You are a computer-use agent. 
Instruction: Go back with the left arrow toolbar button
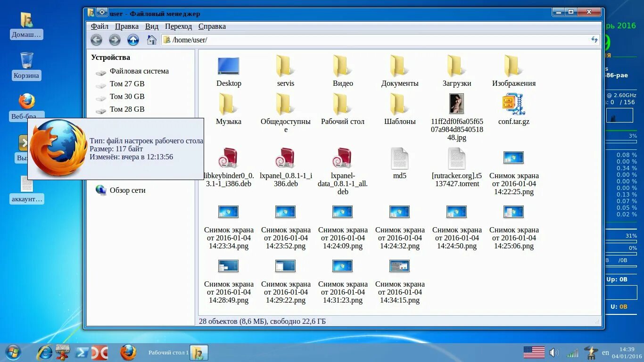pos(97,40)
